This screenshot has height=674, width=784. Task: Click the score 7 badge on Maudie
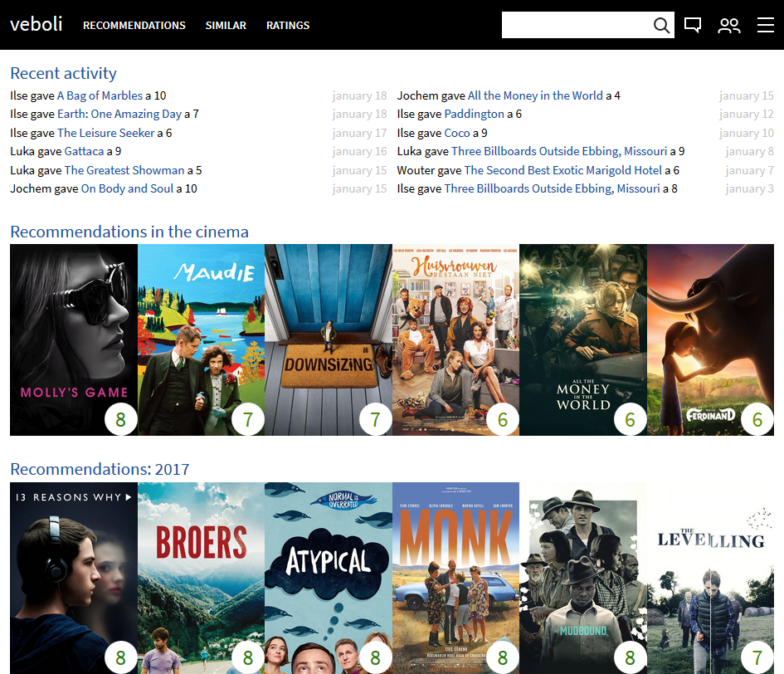click(248, 419)
